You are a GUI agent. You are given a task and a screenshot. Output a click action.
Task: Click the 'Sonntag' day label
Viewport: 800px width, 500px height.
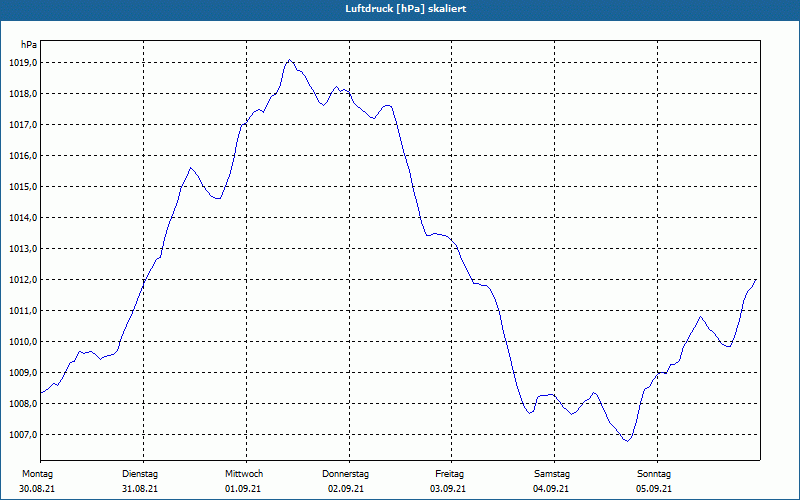point(654,474)
